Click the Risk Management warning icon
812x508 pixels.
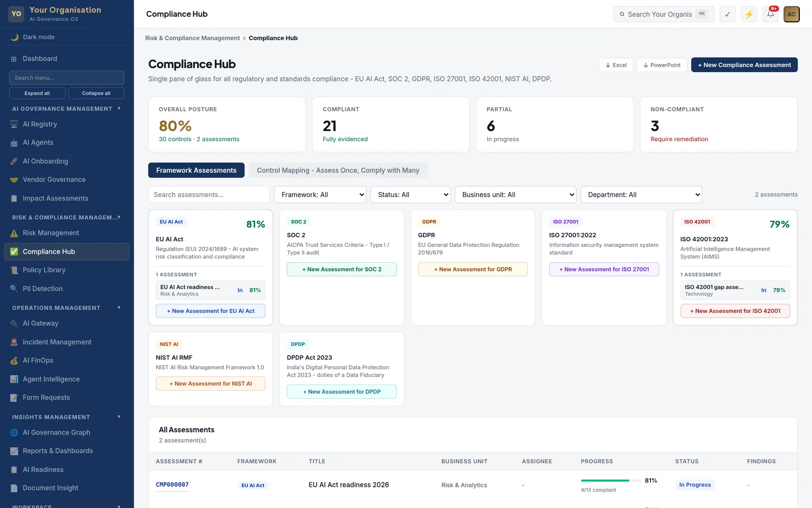click(x=14, y=233)
